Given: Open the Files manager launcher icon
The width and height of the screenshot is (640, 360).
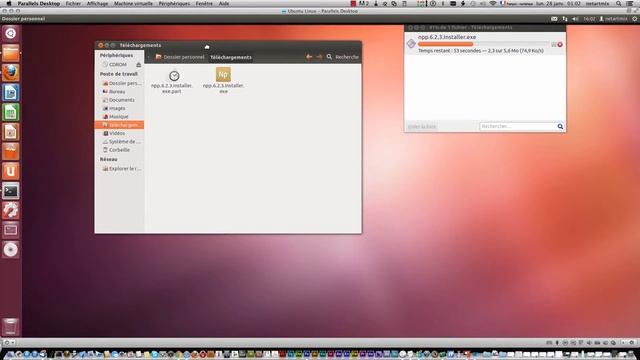Looking at the screenshot, I should click(x=11, y=53).
